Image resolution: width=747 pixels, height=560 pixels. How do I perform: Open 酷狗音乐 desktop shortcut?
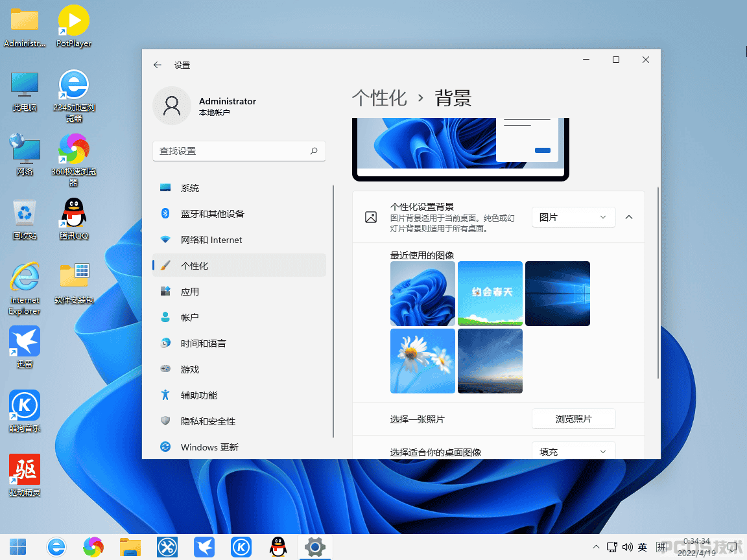coord(25,411)
